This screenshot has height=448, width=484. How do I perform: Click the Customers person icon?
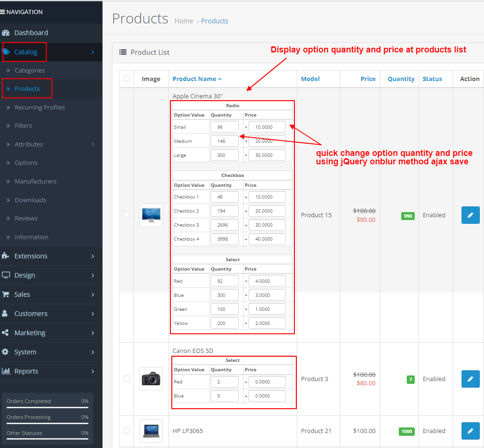click(5, 313)
